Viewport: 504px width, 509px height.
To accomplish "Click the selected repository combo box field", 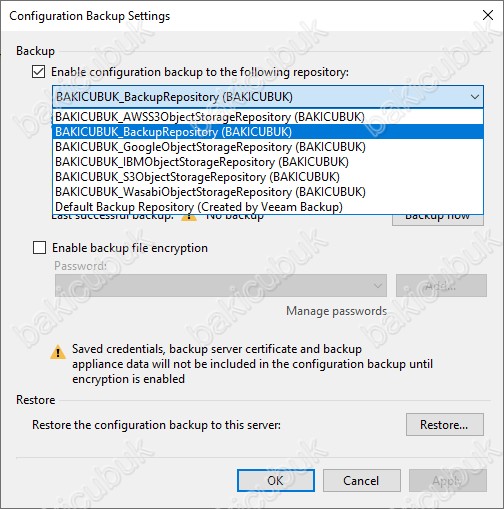I will [268, 97].
